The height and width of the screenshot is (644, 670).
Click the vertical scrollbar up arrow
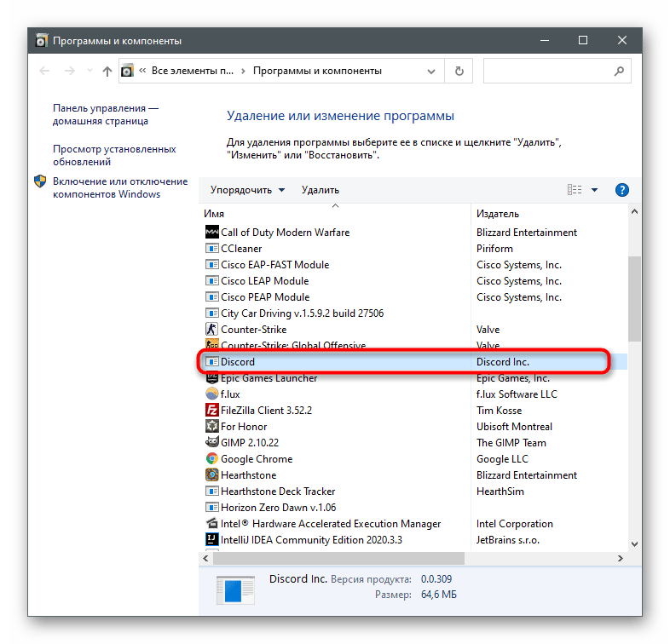pyautogui.click(x=634, y=212)
